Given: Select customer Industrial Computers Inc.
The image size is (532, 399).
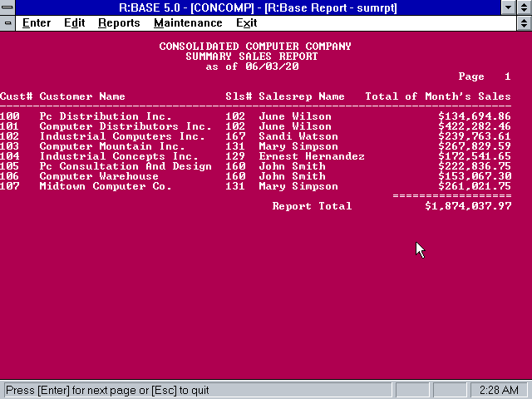Looking at the screenshot, I should (x=122, y=136).
